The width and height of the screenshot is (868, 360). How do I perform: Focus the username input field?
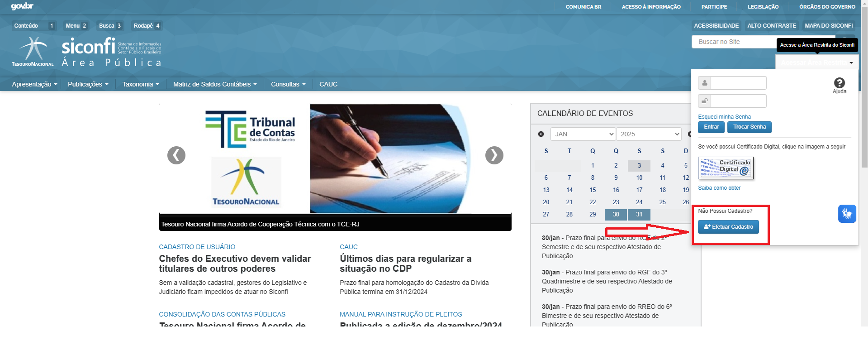(739, 83)
